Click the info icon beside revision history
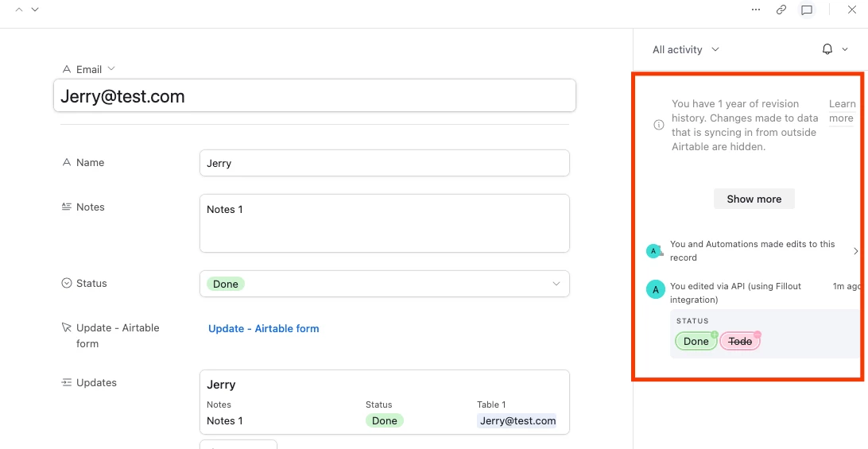The image size is (868, 449). click(x=658, y=125)
